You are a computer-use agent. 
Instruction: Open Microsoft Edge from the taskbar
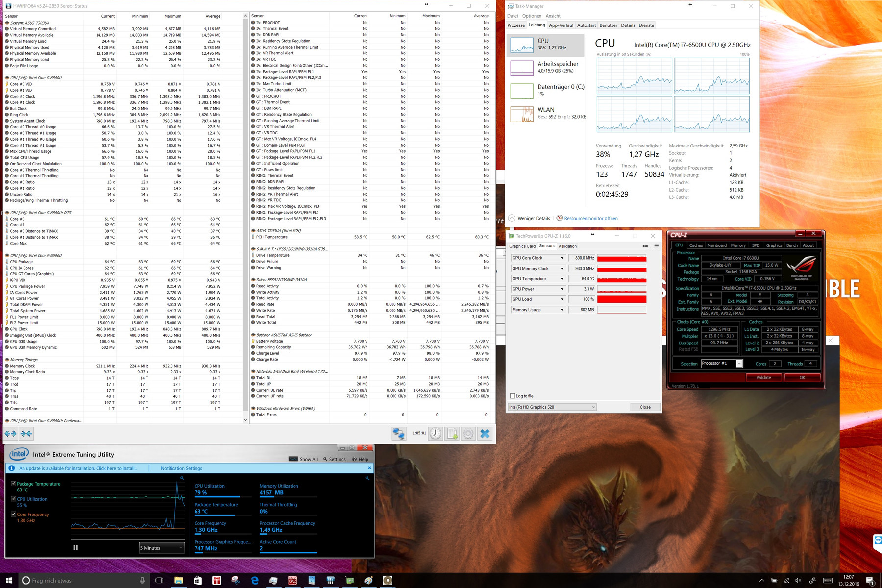(x=255, y=580)
